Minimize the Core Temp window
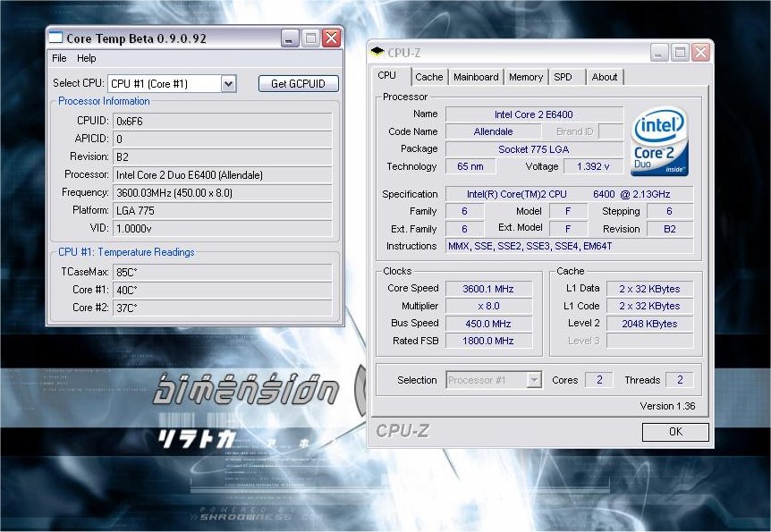 tap(290, 38)
